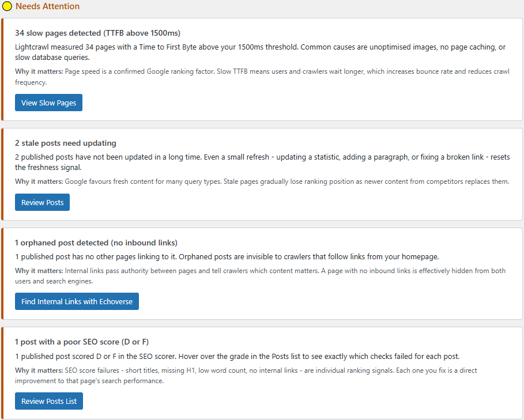Click Why it matters under poor SEO score
Screen dimensions: 524x420
click(x=39, y=370)
